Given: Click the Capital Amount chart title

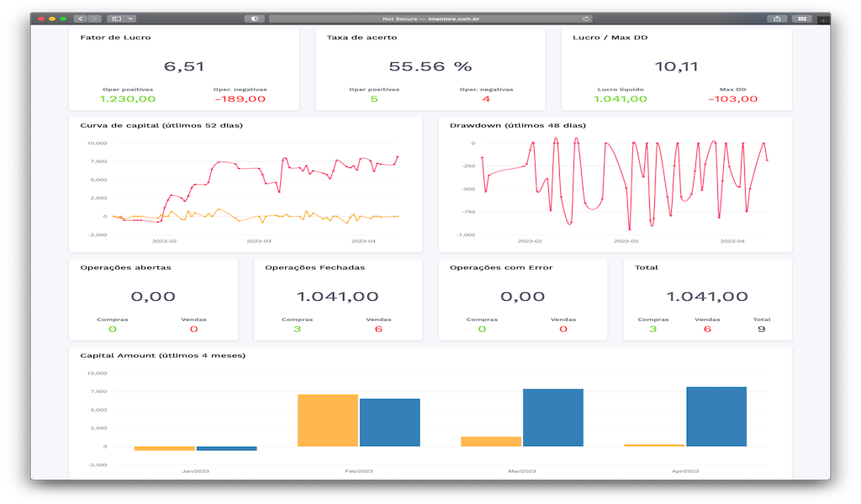Looking at the screenshot, I should (x=162, y=355).
